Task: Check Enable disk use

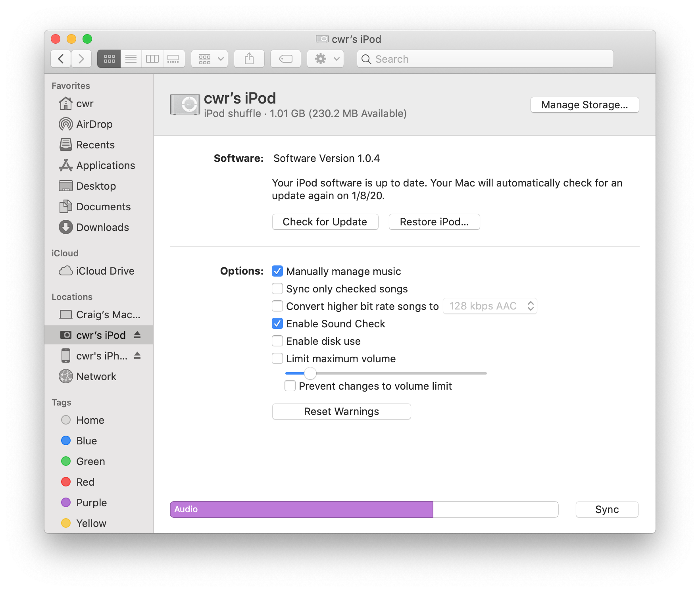Action: tap(277, 341)
